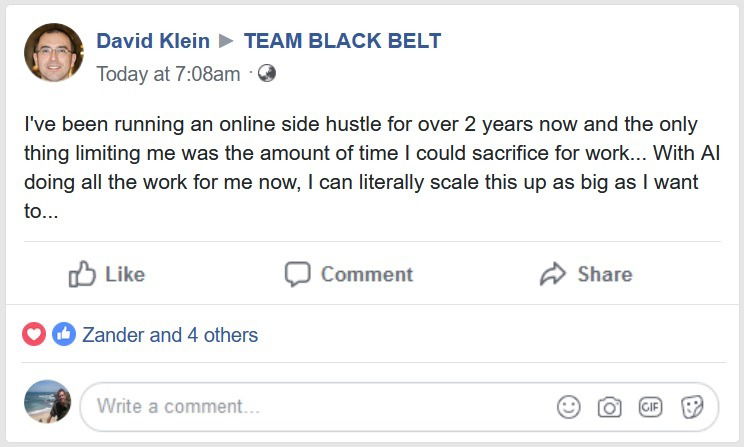The image size is (744, 447).
Task: Click David Klein's profile picture
Action: pyautogui.click(x=54, y=53)
